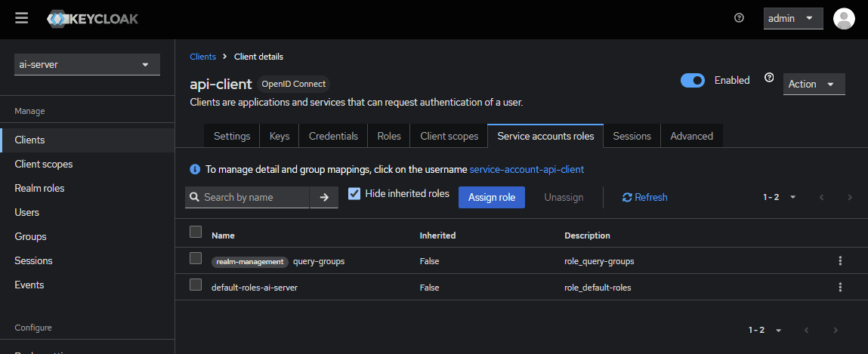Open the help icon in top bar
868x354 pixels.
coord(739,17)
